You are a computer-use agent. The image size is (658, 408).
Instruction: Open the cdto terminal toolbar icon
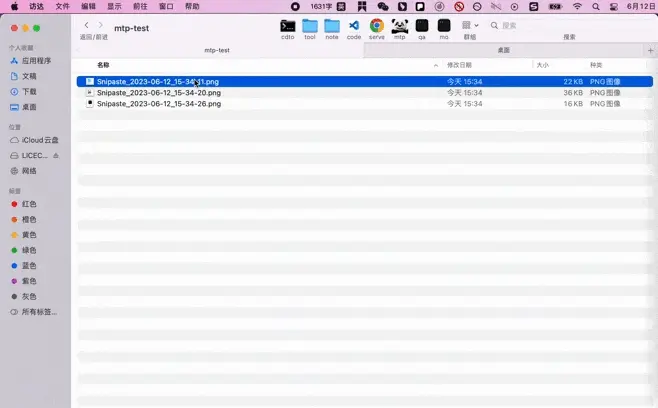(287, 26)
